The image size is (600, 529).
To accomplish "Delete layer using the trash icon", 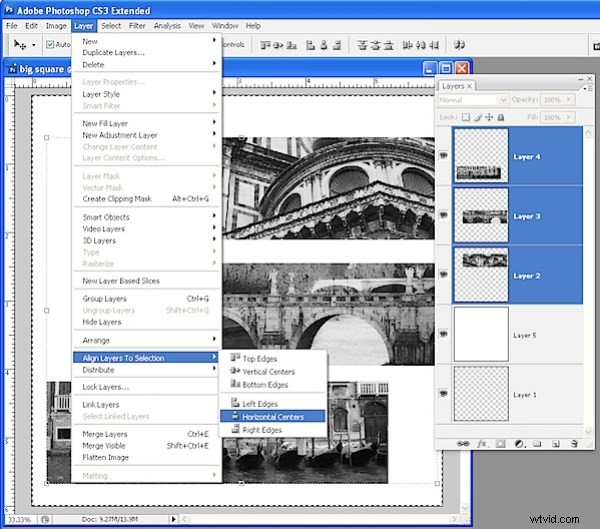I will click(574, 443).
